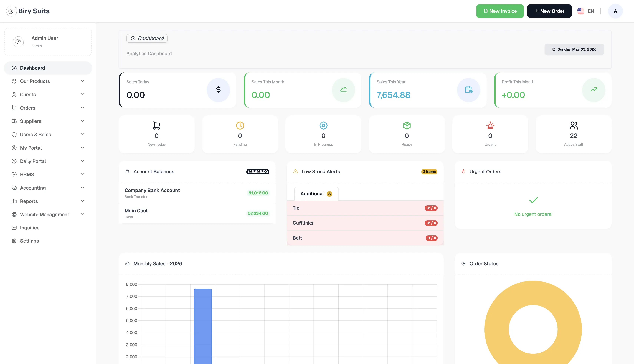Click the Reports bar chart icon
Image resolution: width=634 pixels, height=364 pixels.
tap(14, 201)
